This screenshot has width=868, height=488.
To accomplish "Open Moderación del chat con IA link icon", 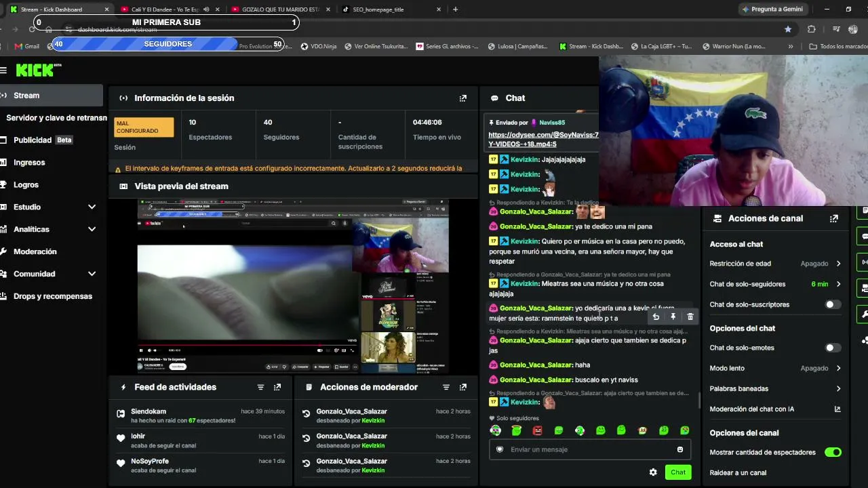I will 837,409.
